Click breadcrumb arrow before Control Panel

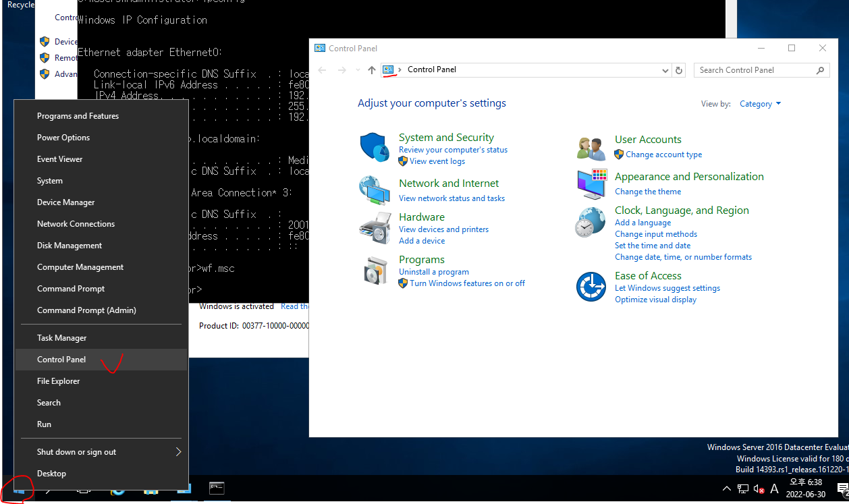click(x=400, y=69)
